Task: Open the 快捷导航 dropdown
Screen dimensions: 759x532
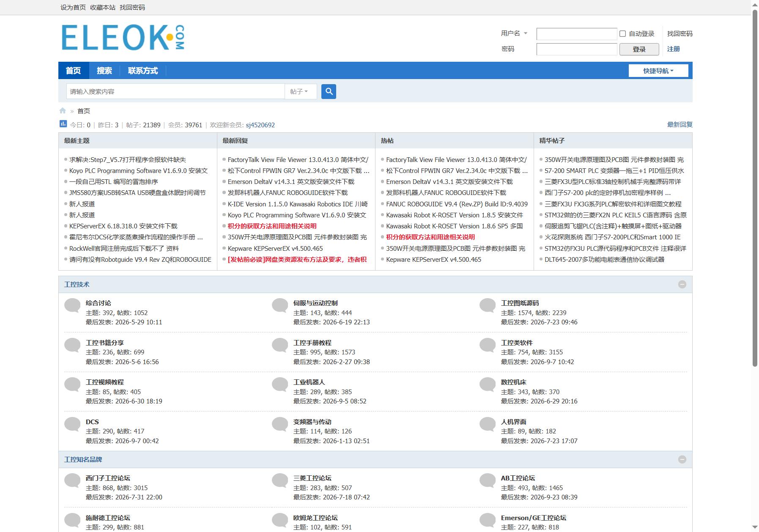Action: pyautogui.click(x=658, y=71)
